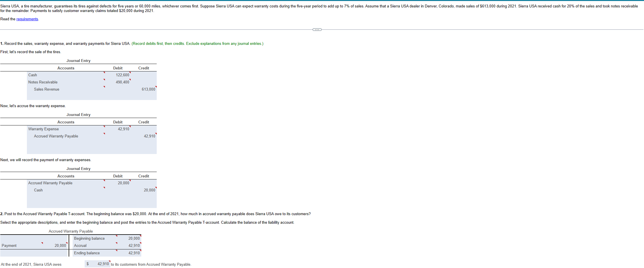Open the Notes Receivable account dropdown

coord(66,82)
